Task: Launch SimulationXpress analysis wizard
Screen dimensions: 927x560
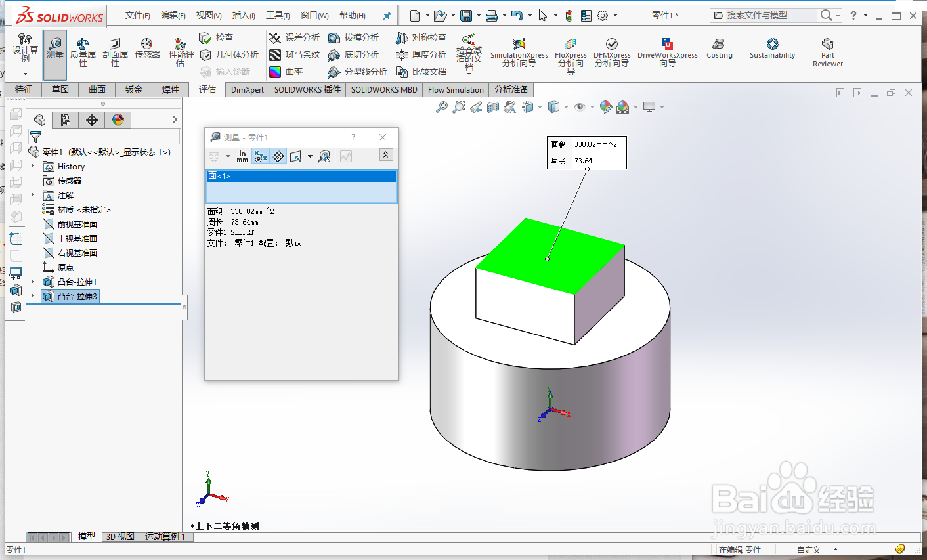Action: tap(519, 53)
